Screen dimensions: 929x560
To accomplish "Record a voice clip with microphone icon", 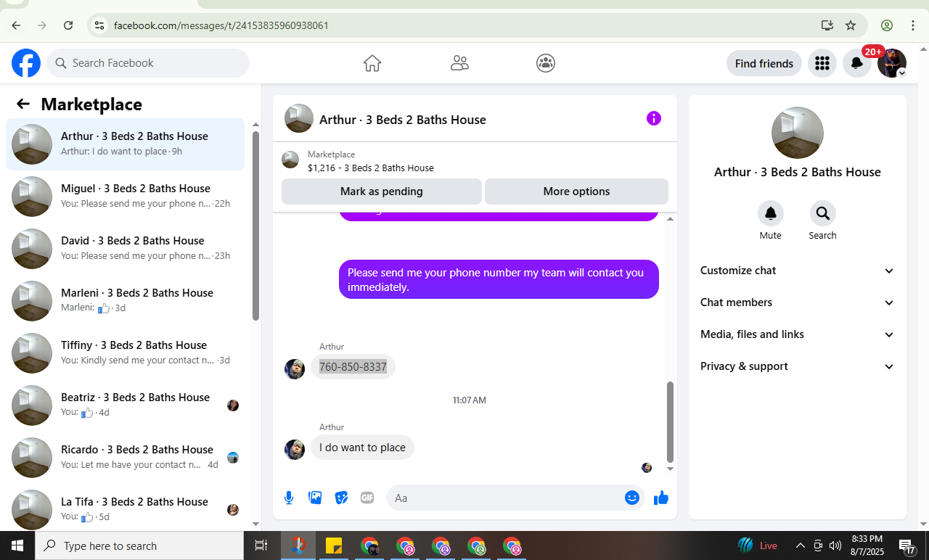I will pyautogui.click(x=289, y=498).
